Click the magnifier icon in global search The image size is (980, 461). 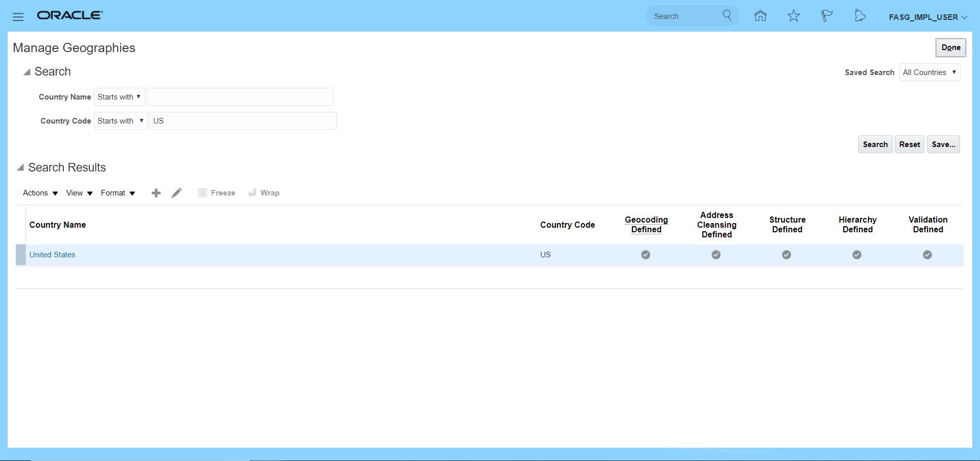[727, 16]
